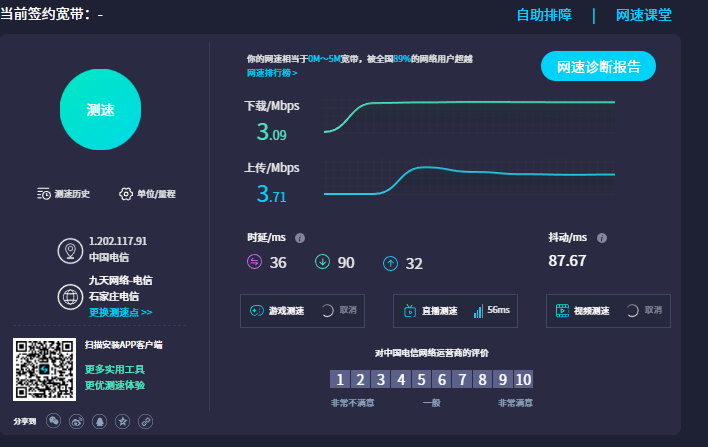Screen dimensions: 708x447
Task: Open 网速排行榜 ranking link
Action: 272,73
